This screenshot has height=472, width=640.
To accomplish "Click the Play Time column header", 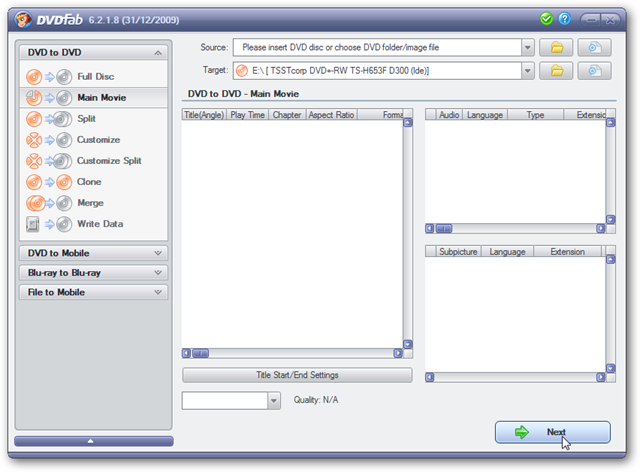I will coord(247,115).
